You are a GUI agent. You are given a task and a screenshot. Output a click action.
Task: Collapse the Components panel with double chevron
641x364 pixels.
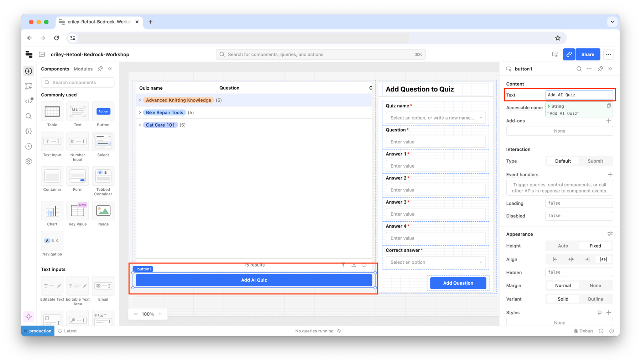[x=110, y=69]
